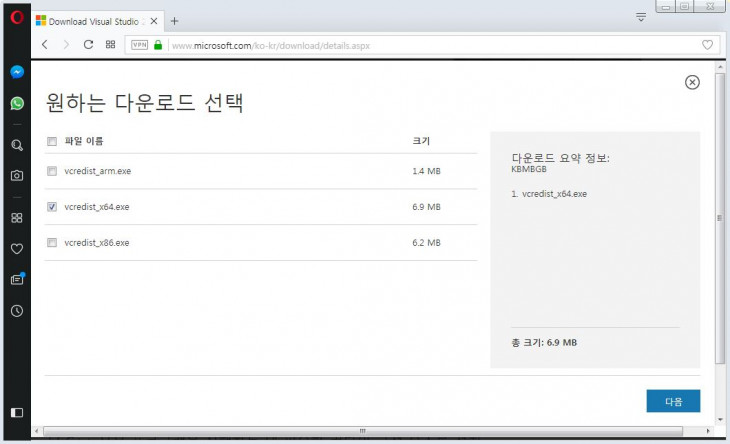Click vcredist_x64.exe file name in list

coord(97,207)
